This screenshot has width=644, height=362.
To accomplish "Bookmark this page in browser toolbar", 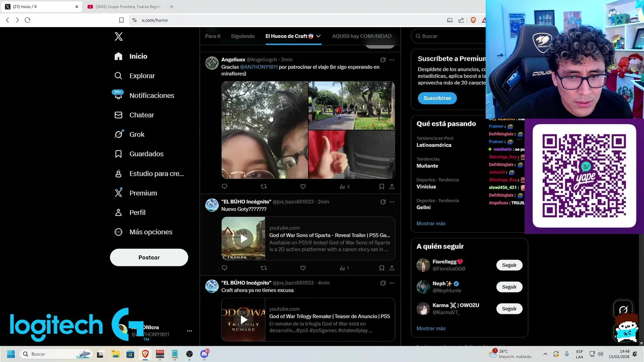I will [x=121, y=20].
